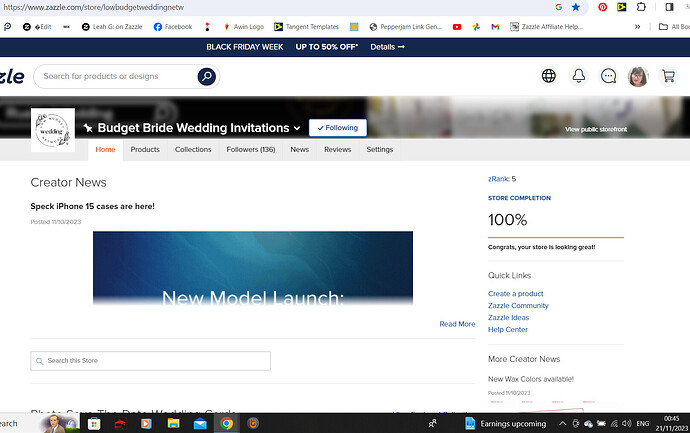Click New Model Launch banner image

tap(253, 268)
